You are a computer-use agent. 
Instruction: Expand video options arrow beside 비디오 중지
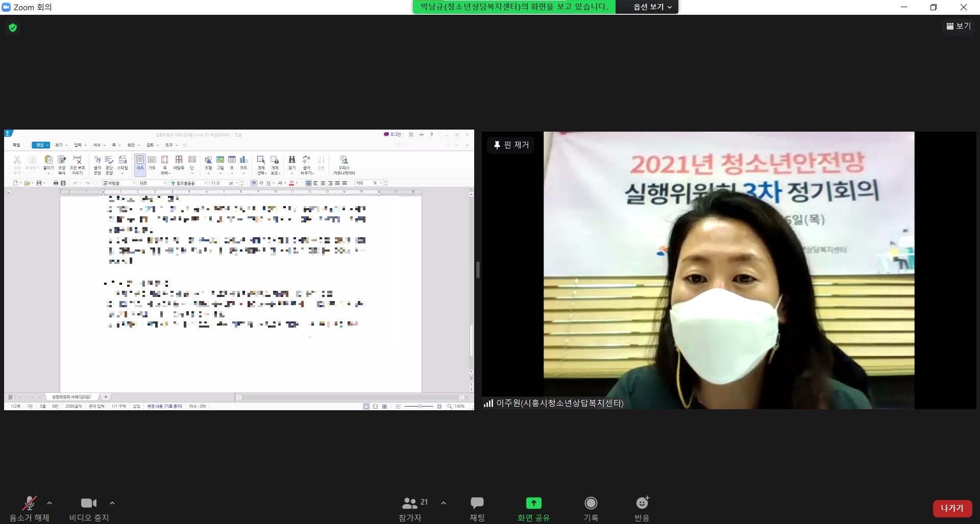pos(112,503)
